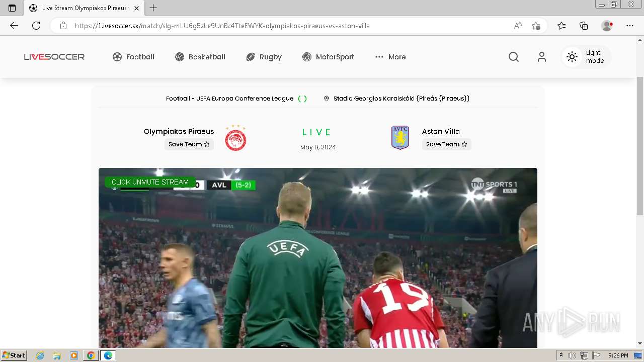Click the address bar URL

(x=222, y=26)
